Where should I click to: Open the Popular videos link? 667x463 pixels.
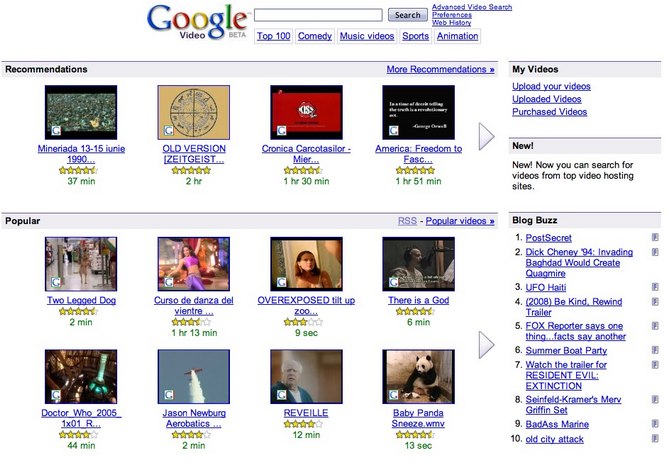[460, 221]
